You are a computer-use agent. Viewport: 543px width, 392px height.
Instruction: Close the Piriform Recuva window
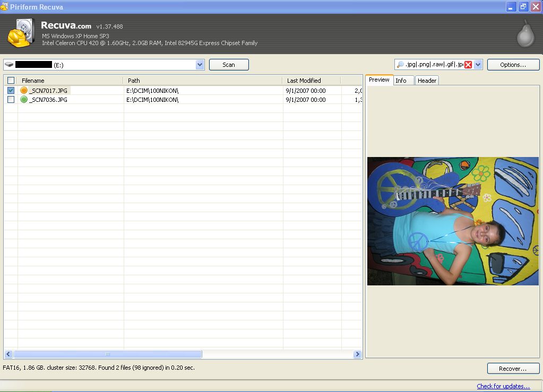point(536,6)
